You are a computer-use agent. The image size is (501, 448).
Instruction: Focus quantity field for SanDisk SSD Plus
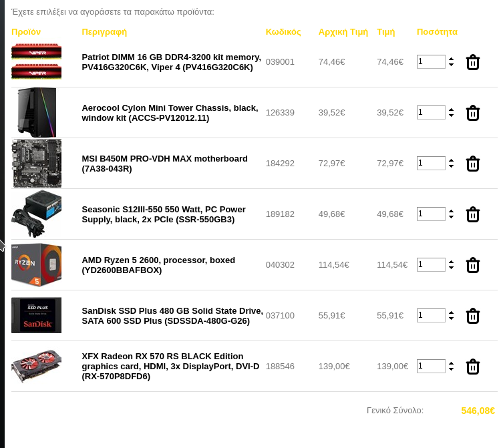(431, 316)
